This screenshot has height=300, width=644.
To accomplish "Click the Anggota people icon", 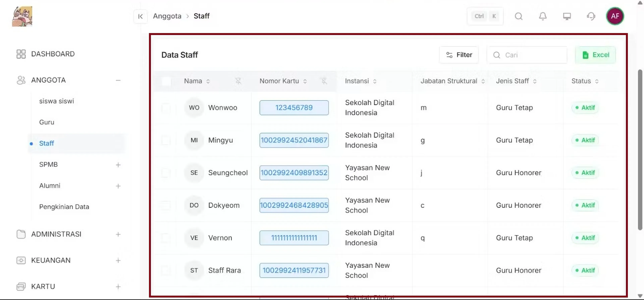I will click(x=21, y=80).
